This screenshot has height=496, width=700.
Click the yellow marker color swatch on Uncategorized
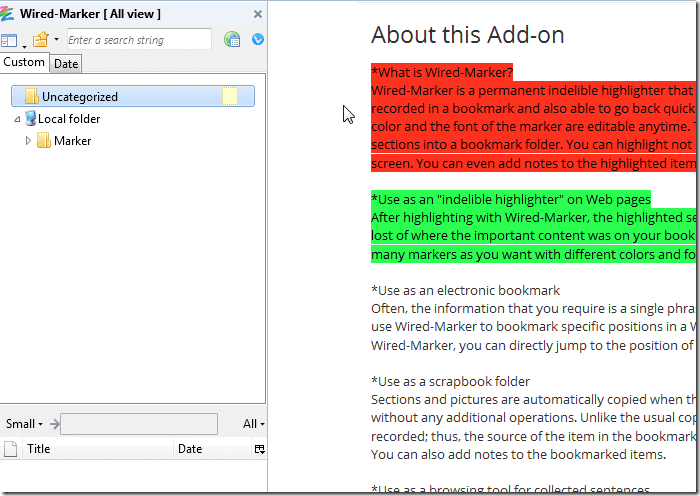click(230, 96)
